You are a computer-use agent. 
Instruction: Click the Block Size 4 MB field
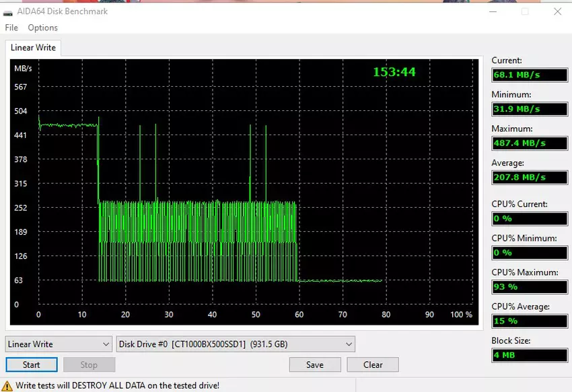pyautogui.click(x=529, y=355)
